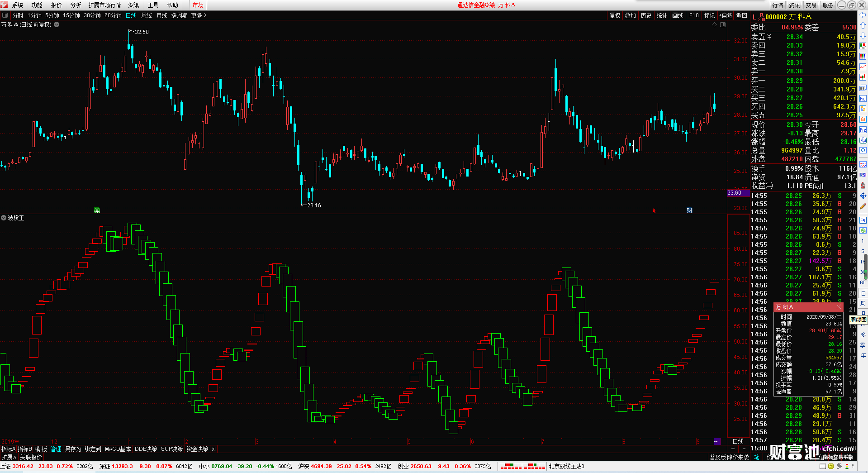Click the small panel icon before 分时
868x473 pixels.
click(x=5, y=15)
